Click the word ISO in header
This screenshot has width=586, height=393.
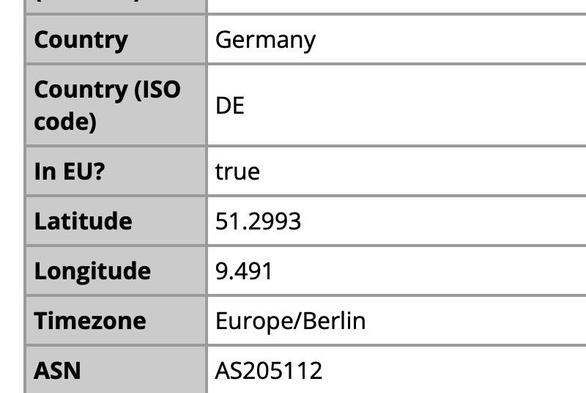tap(157, 90)
